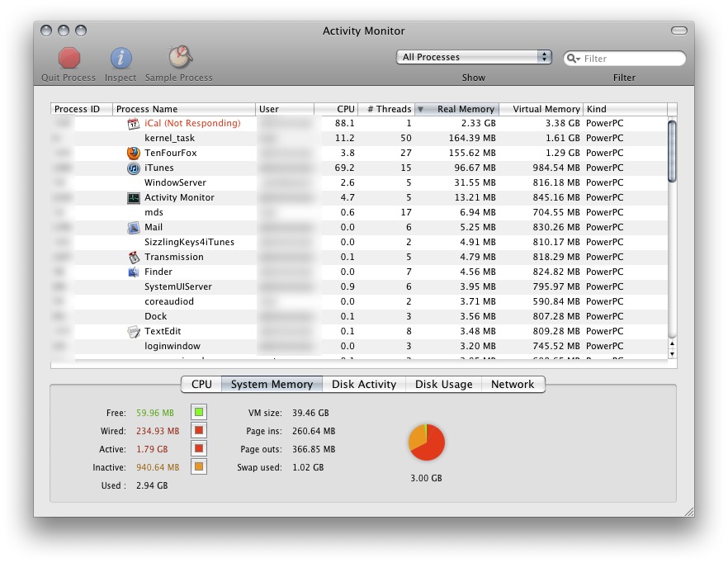
Task: Switch to the Network tab
Action: pyautogui.click(x=513, y=384)
